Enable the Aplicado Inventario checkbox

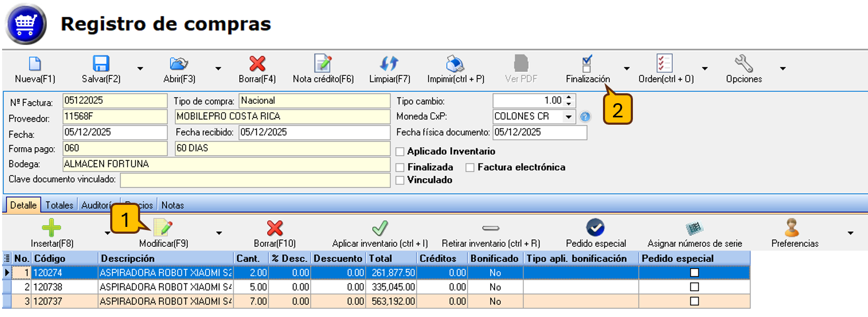tap(400, 152)
